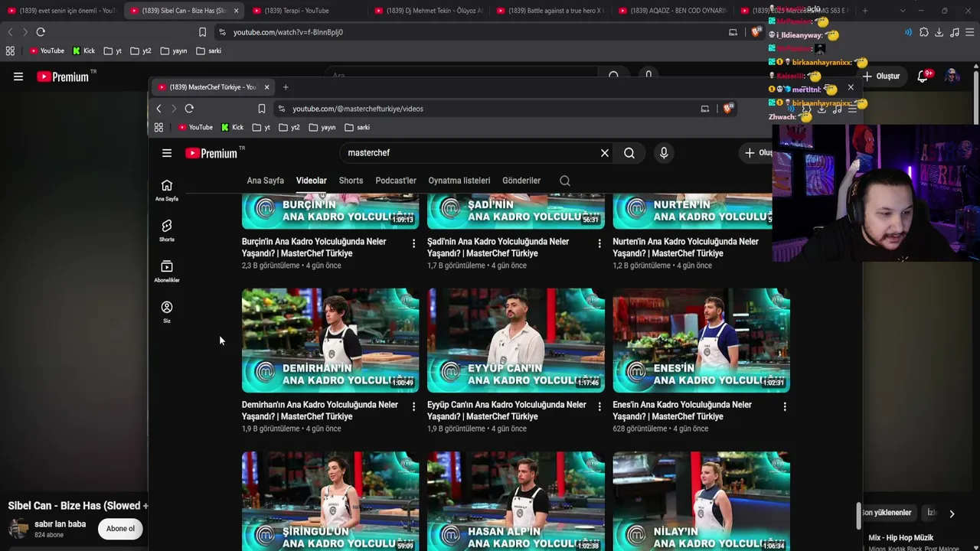Open yt bookmark folder in MasterChef window
Screen dimensions: 980x551
[x=262, y=127]
